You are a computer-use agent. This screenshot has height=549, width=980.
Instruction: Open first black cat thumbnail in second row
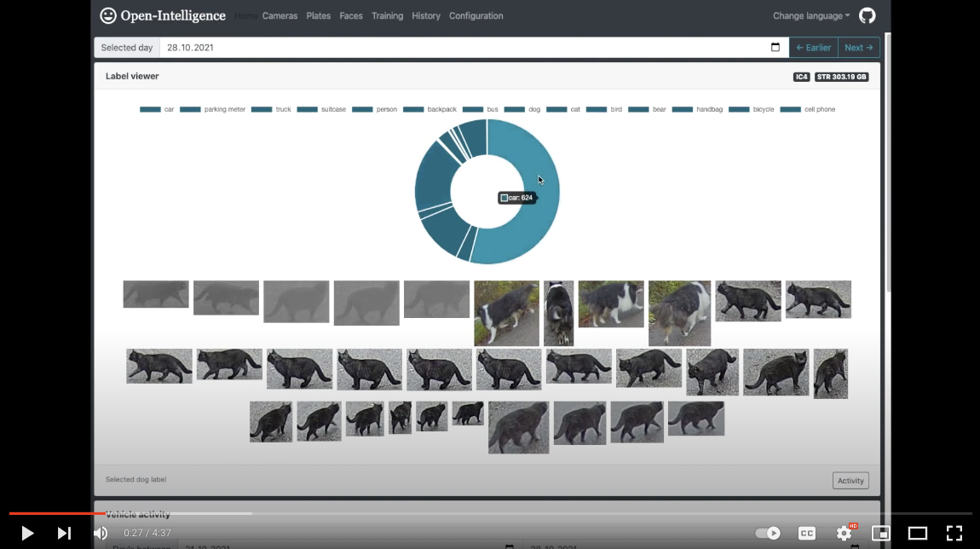tap(159, 366)
